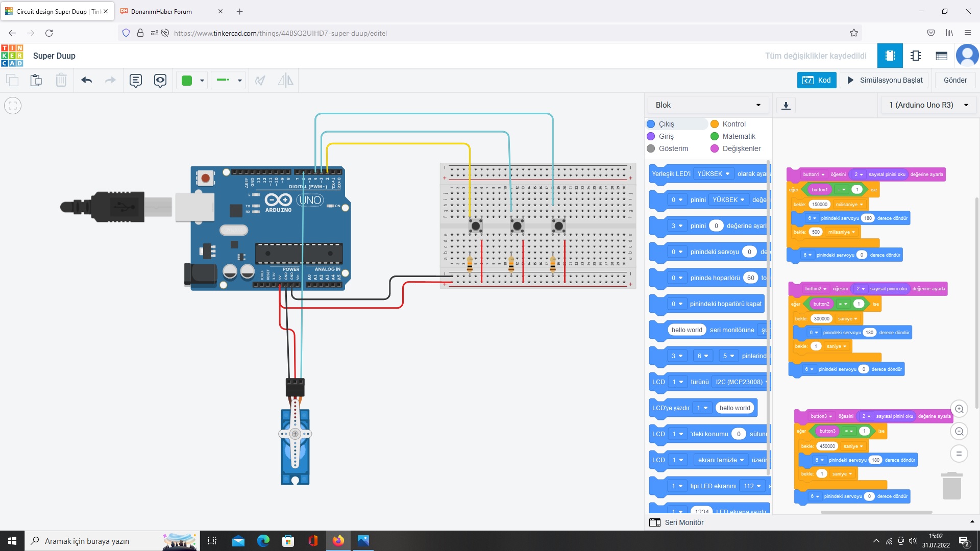Open the Seri Monitör panel
The width and height of the screenshot is (980, 551).
(x=683, y=522)
